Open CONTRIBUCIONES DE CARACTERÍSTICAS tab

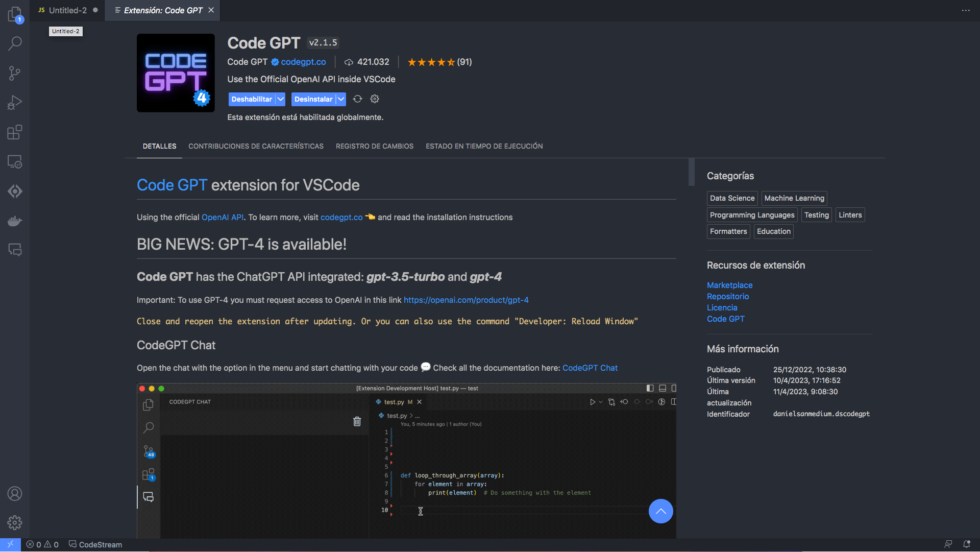pyautogui.click(x=256, y=146)
